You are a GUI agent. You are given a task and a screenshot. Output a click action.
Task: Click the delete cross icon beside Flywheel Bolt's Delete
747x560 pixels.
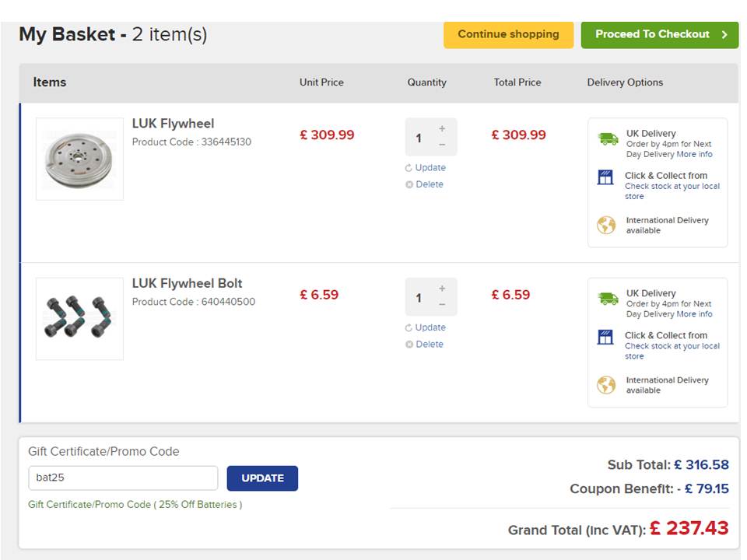click(x=409, y=345)
